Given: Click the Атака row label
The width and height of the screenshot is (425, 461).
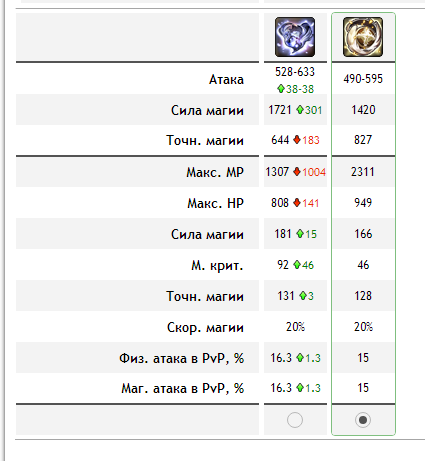Looking at the screenshot, I should [x=226, y=80].
